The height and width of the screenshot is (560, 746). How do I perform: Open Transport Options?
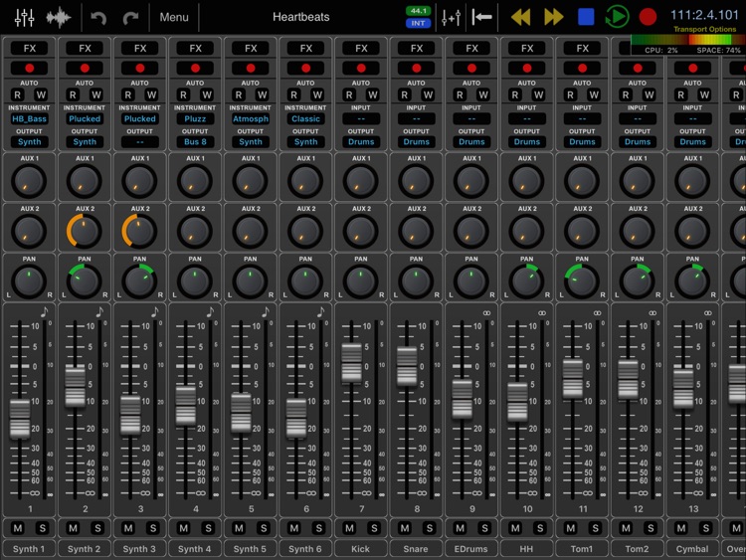[704, 29]
